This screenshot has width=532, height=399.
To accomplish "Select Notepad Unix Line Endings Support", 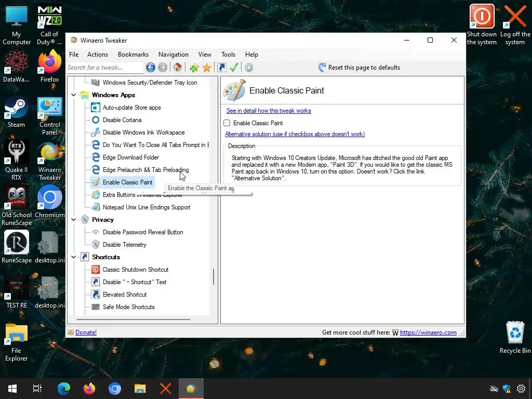I will [146, 207].
